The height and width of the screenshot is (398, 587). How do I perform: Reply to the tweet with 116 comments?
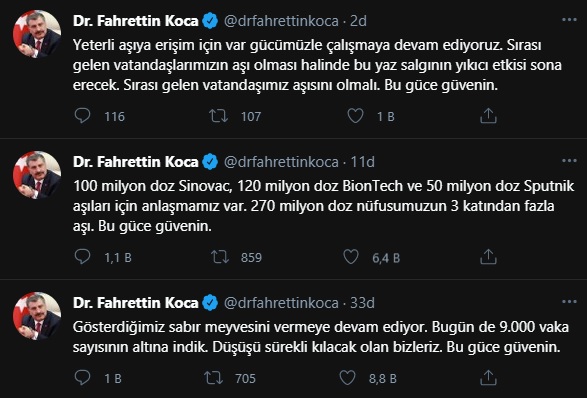82,116
